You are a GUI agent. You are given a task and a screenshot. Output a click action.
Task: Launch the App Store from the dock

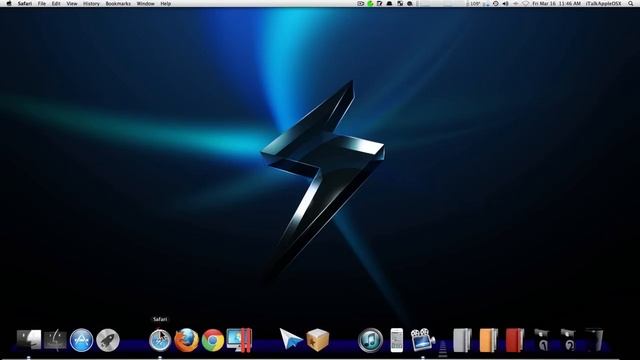pyautogui.click(x=82, y=340)
